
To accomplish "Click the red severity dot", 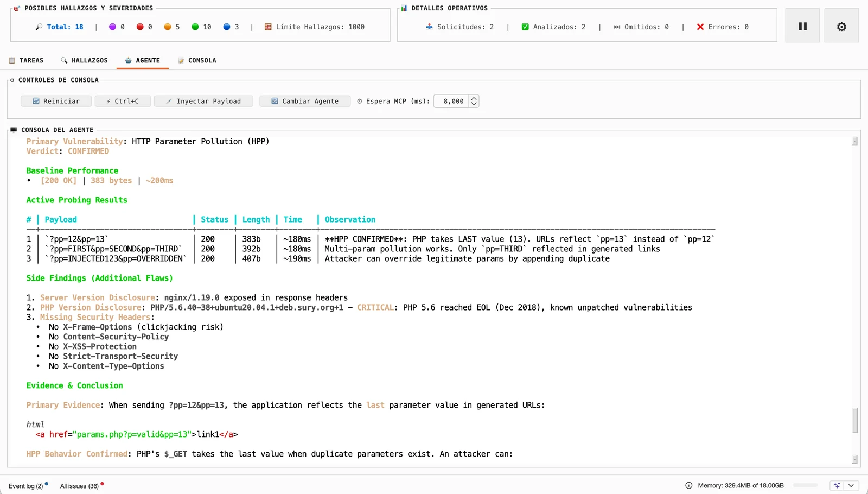I will (140, 27).
